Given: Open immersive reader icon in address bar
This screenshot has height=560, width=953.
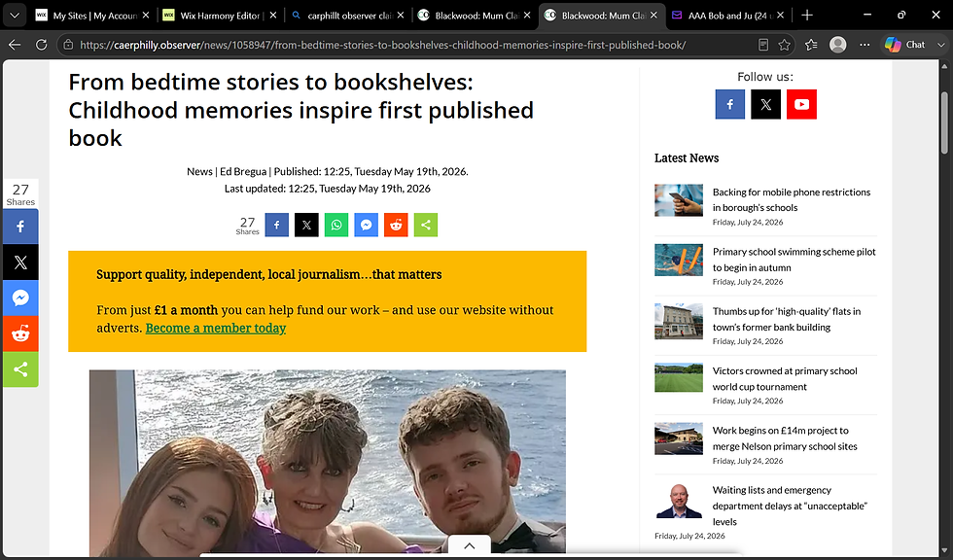Looking at the screenshot, I should coord(763,45).
